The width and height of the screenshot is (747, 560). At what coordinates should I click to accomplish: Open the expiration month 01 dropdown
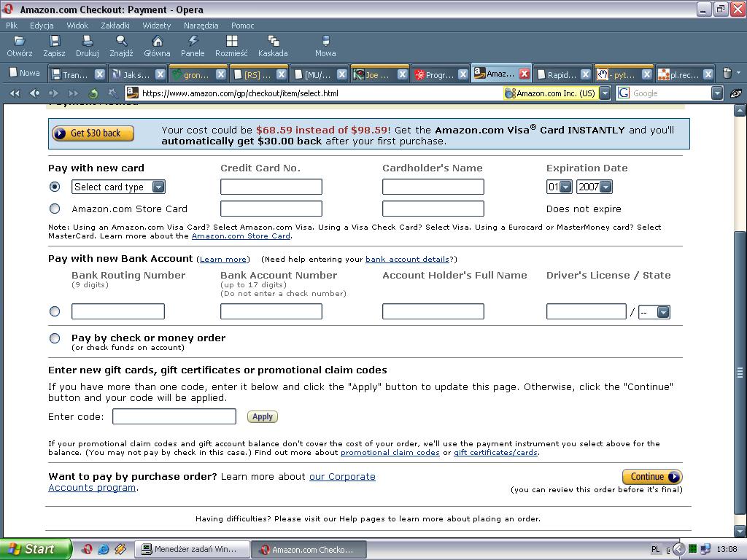click(x=559, y=187)
